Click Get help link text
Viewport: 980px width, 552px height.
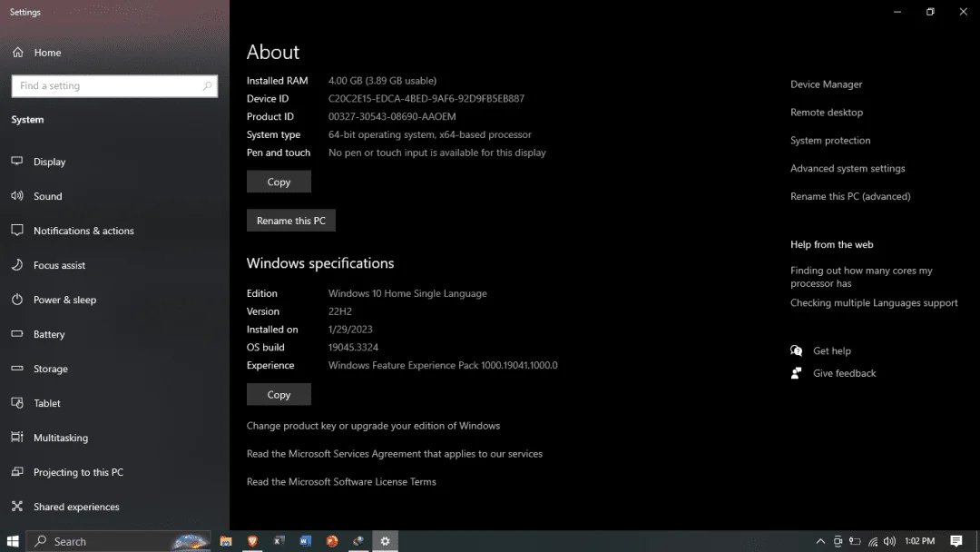click(832, 350)
